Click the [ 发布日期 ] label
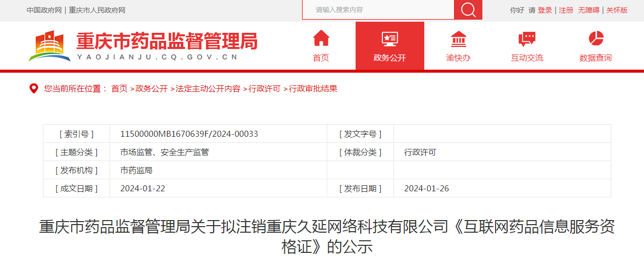Screen dimensions: 644x265 click(x=360, y=188)
